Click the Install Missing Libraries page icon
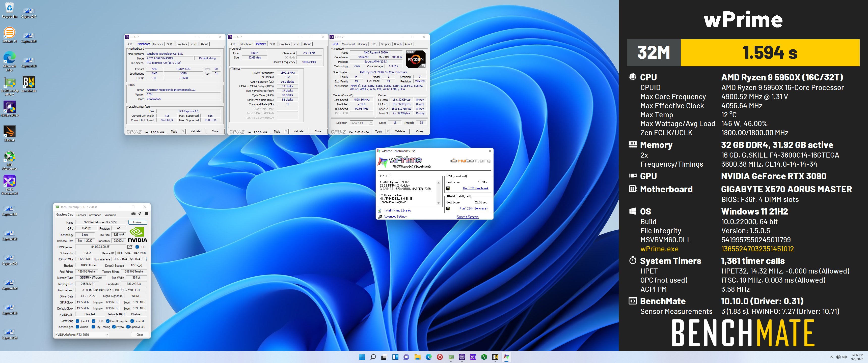868x363 pixels. (380, 210)
